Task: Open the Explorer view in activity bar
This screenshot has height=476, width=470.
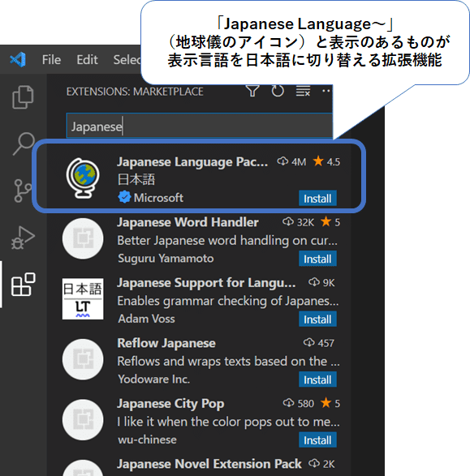Action: tap(23, 97)
